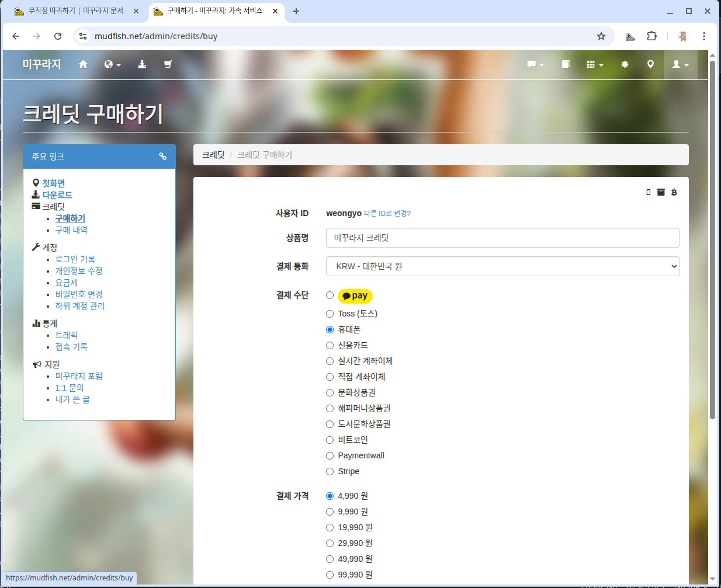Viewport: 721px width, 588px height.
Task: Select Toss (토스) payment radio
Action: pos(330,314)
